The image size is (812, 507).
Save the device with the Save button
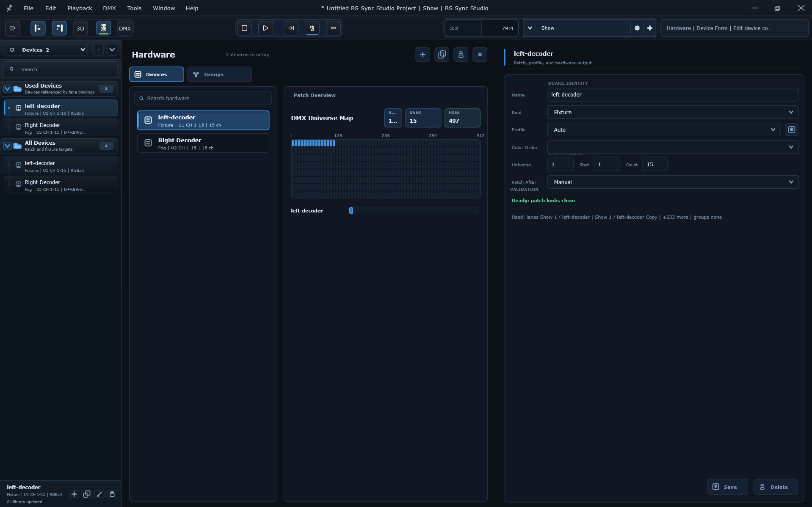727,487
